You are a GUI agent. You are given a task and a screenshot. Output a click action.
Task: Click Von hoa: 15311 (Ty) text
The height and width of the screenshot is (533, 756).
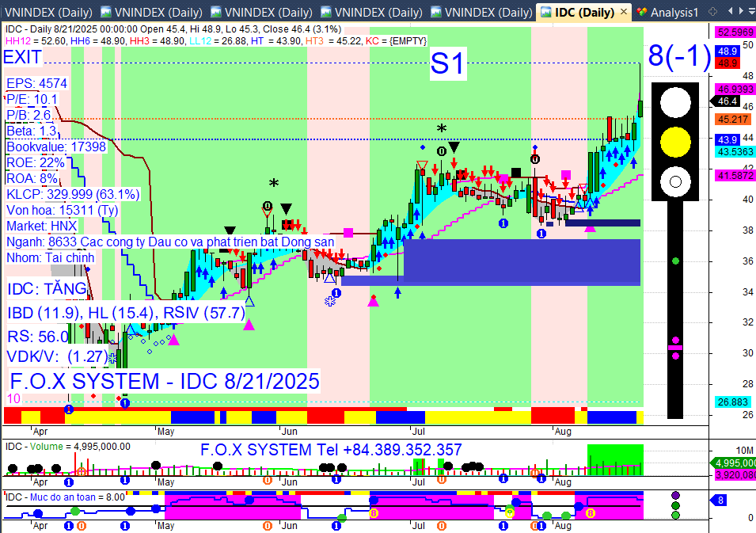63,211
